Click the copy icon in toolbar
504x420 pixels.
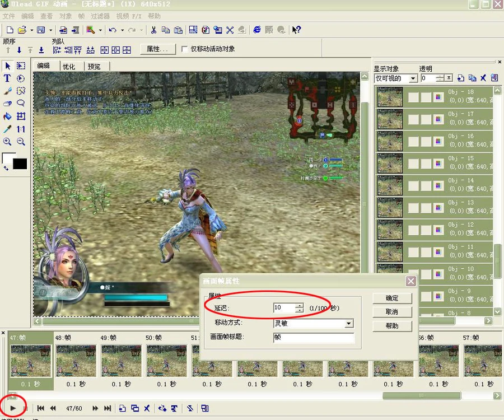[166, 30]
